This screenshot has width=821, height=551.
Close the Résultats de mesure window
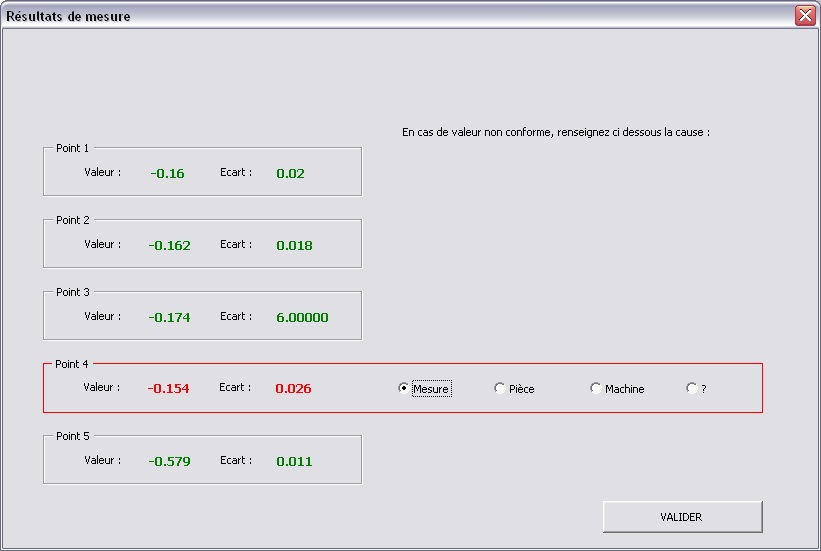tap(805, 16)
